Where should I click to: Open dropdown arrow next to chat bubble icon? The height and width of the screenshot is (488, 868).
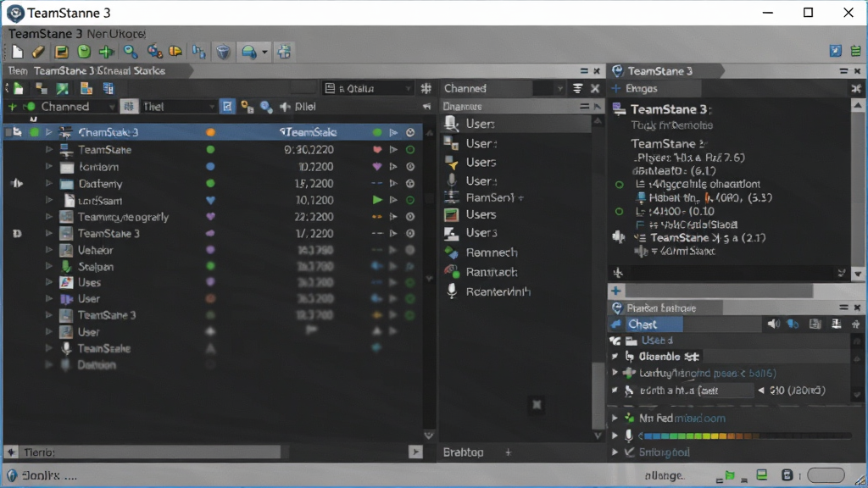point(264,52)
